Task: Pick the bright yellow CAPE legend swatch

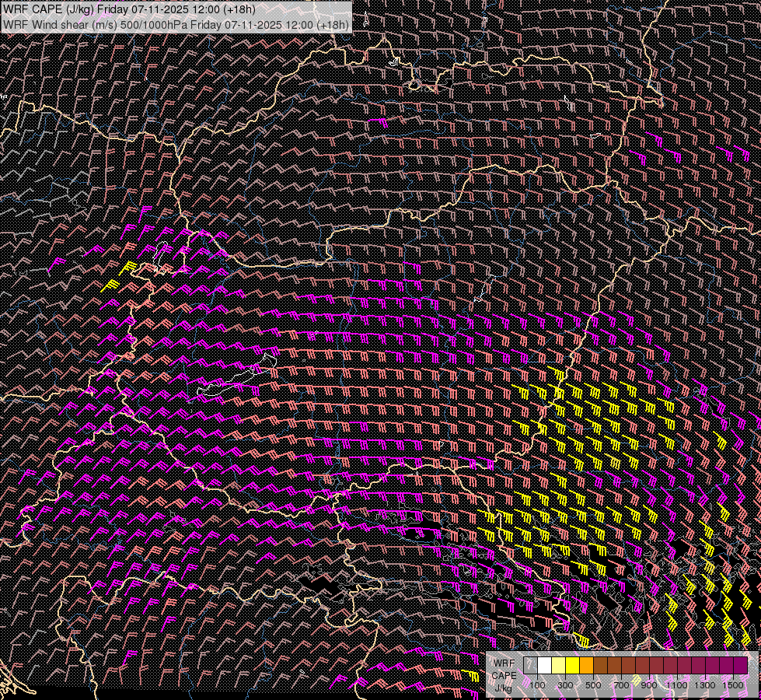Action: coord(572,666)
